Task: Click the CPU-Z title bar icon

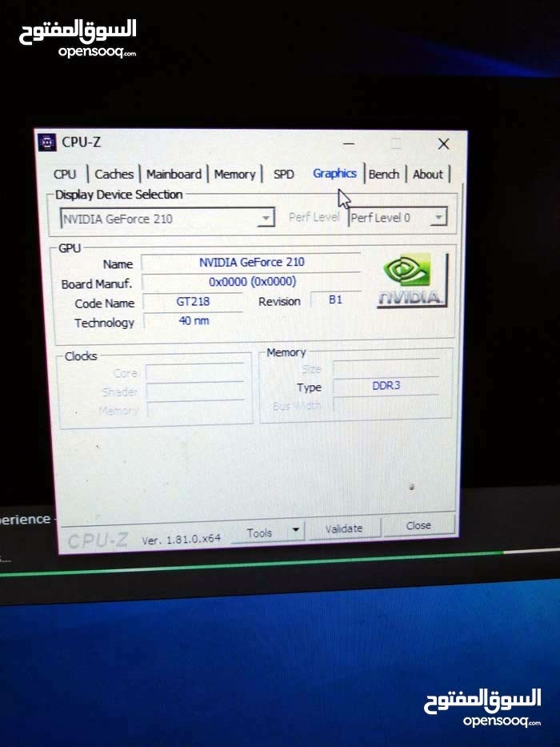Action: click(46, 142)
